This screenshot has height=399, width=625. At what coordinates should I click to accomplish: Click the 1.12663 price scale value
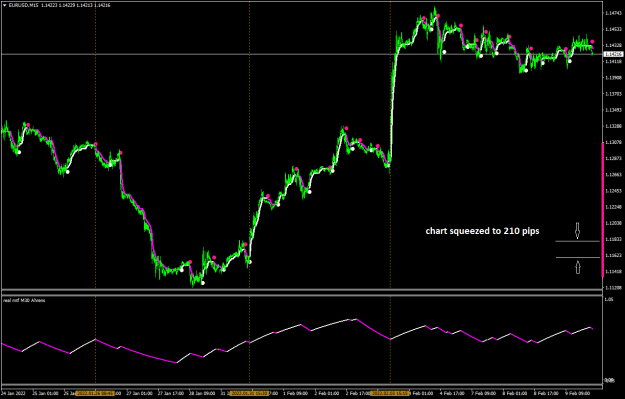click(x=613, y=175)
